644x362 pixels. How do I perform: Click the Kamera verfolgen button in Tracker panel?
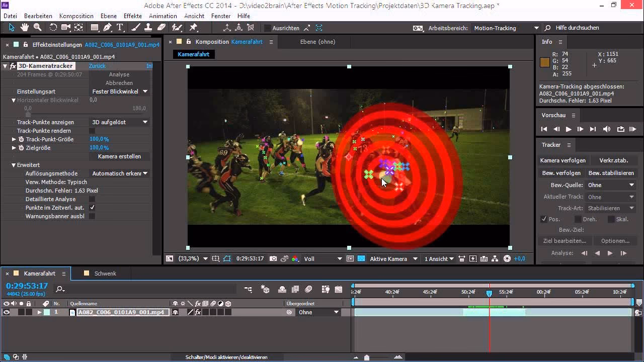point(563,160)
